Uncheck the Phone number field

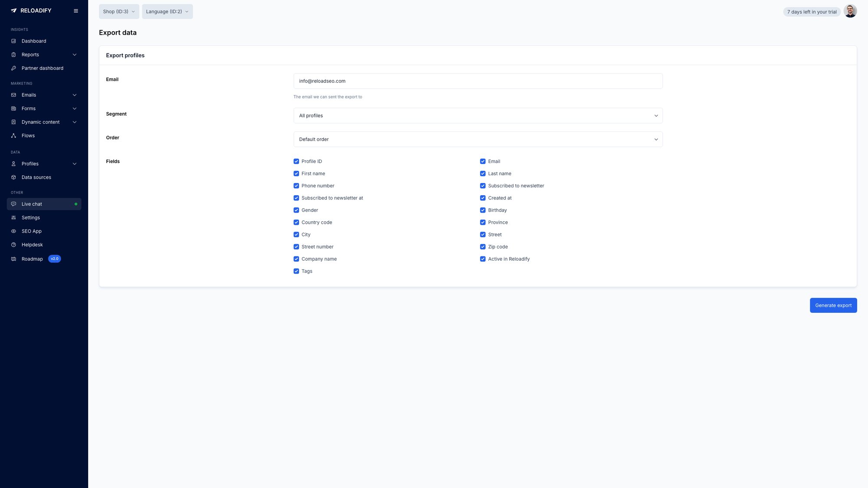[296, 186]
